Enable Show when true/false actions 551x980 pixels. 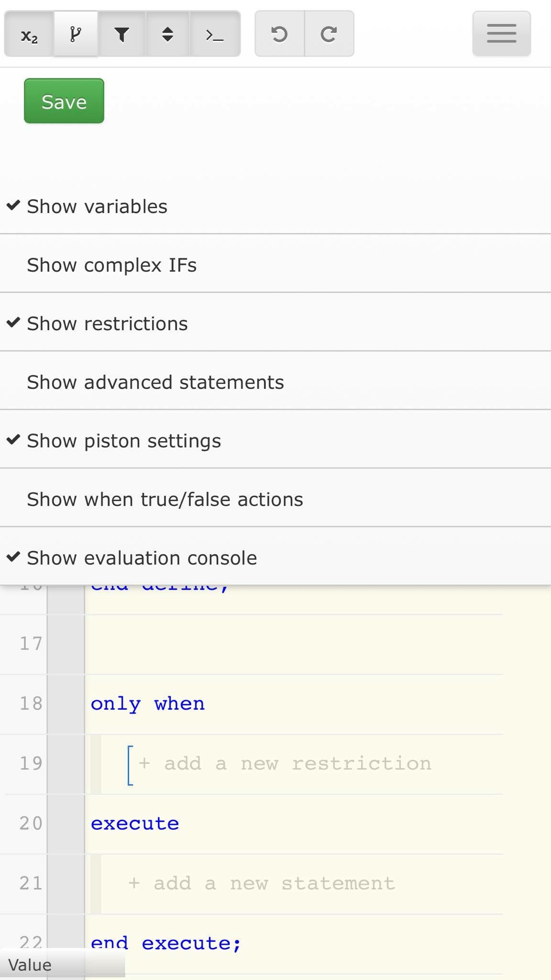(x=275, y=499)
